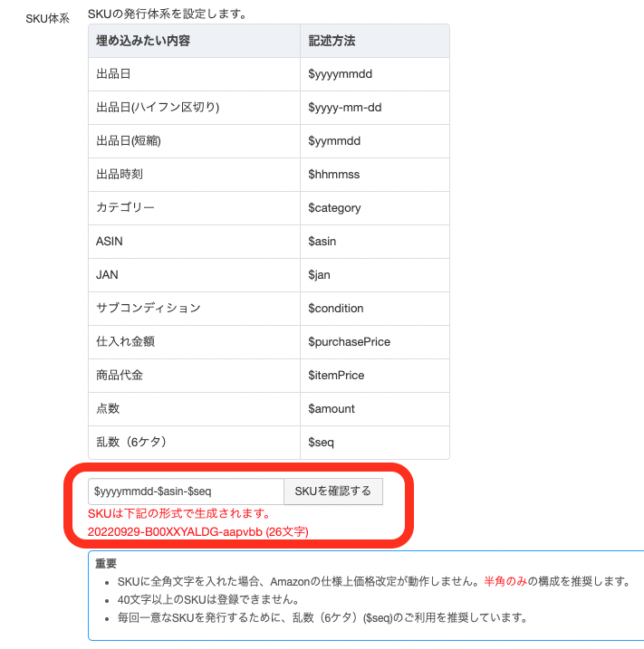This screenshot has height=649, width=644.
Task: Click the 出品日(短縮) row label
Action: [x=129, y=141]
